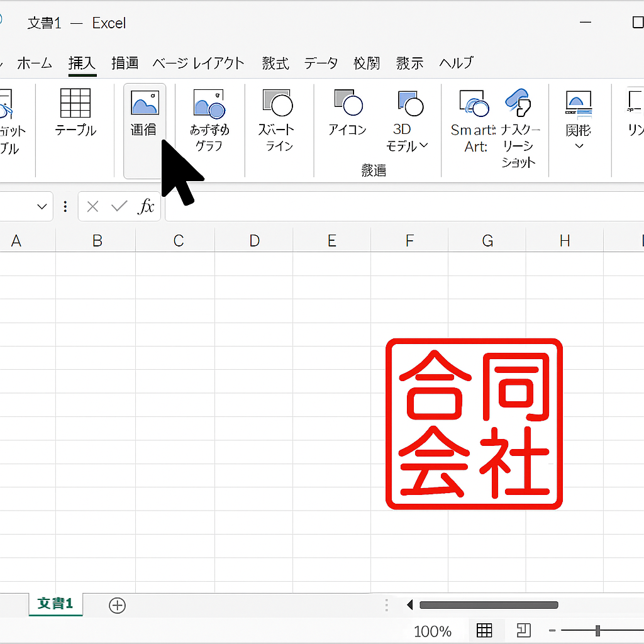Click the cancel X in the formula bar
The image size is (644, 644).
93,206
